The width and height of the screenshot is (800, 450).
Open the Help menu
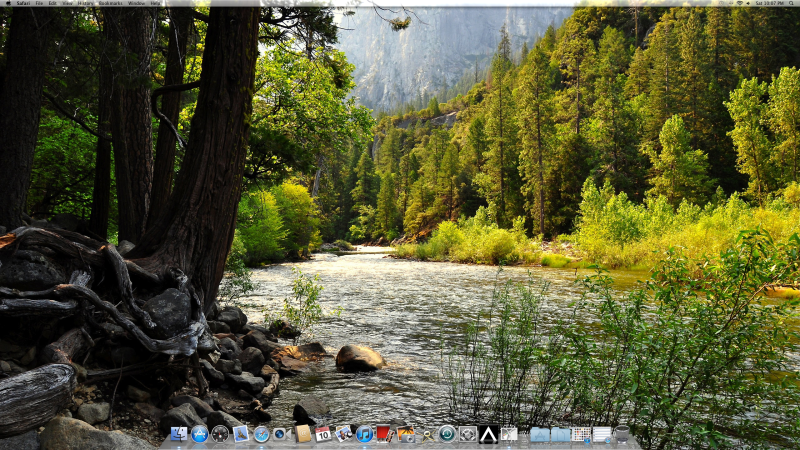[x=155, y=3]
